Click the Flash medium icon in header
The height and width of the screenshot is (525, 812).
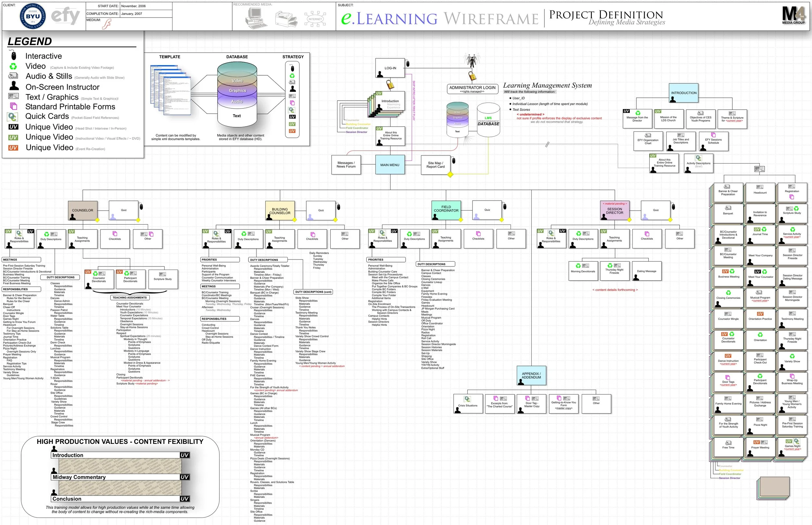click(107, 24)
